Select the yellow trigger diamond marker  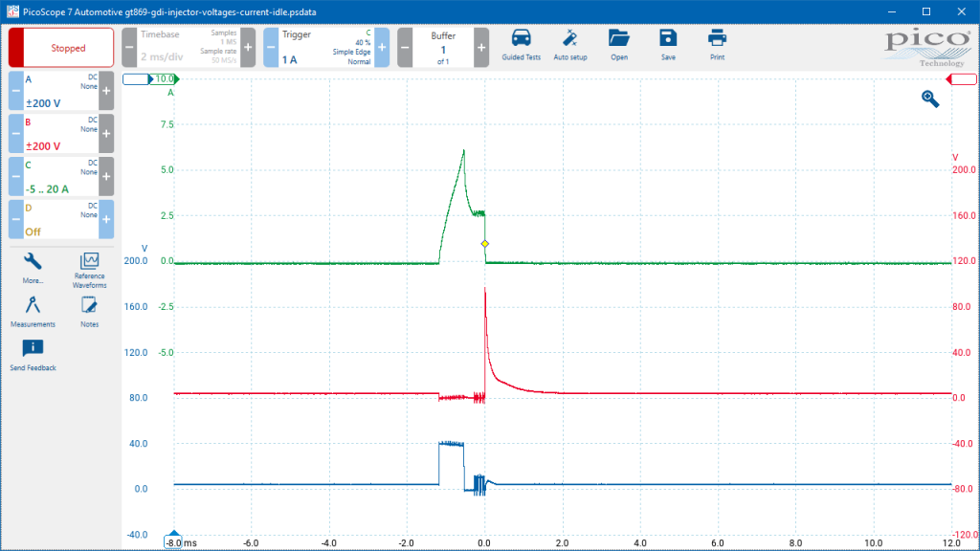(x=485, y=244)
